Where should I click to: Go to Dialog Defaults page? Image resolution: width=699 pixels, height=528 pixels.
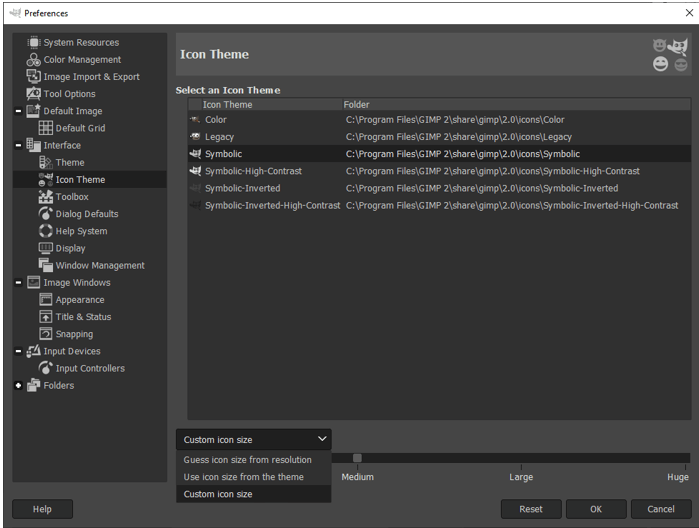[x=87, y=214]
